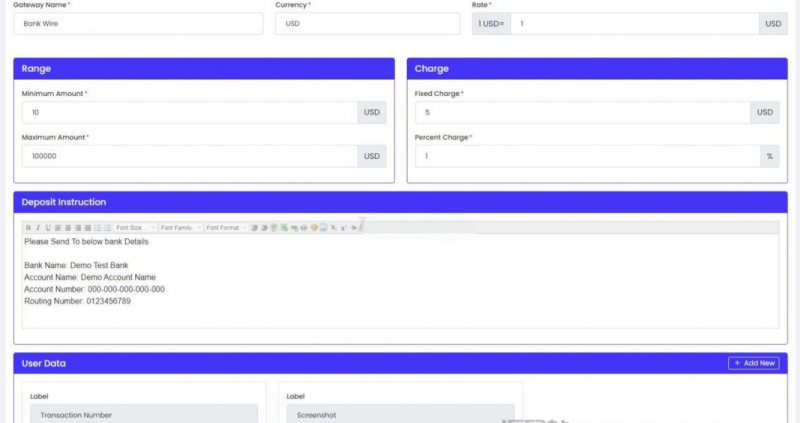Focus the Fixed Charge input
The height and width of the screenshot is (423, 800).
tap(582, 113)
